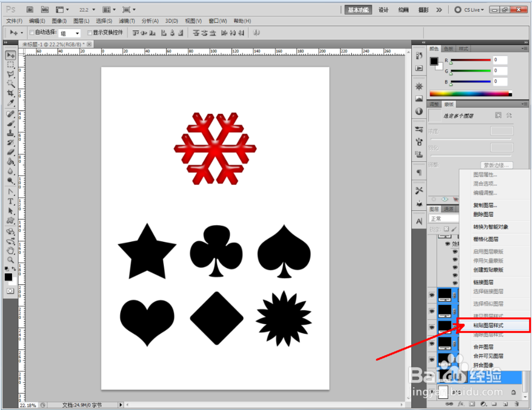This screenshot has height=410, width=532.
Task: Select the Crop tool
Action: 11,93
